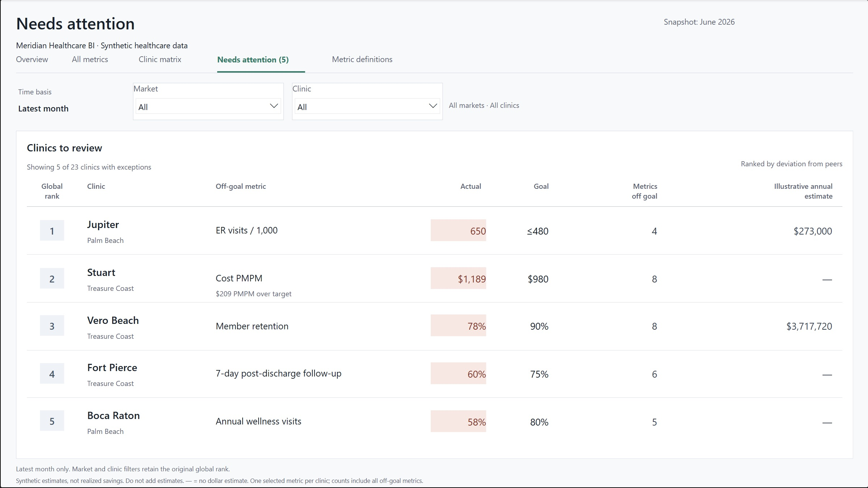Image resolution: width=868 pixels, height=488 pixels.
Task: Go to Metric definitions tab
Action: coord(362,60)
